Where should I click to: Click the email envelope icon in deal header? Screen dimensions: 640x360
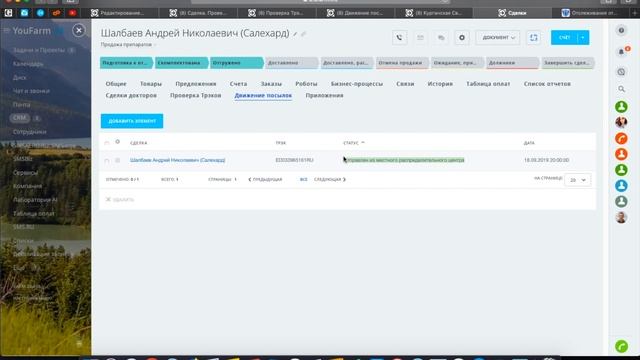click(x=420, y=38)
